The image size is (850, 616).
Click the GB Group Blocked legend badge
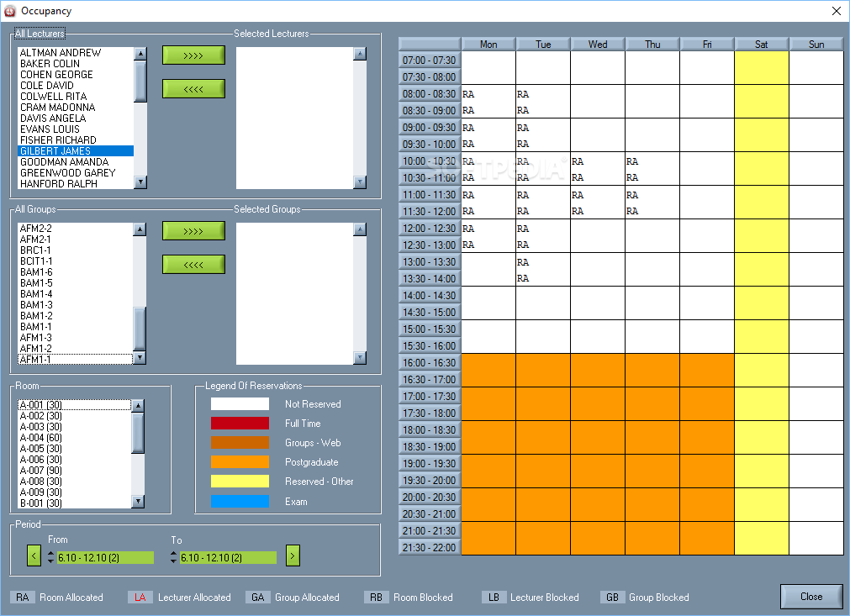coord(613,597)
